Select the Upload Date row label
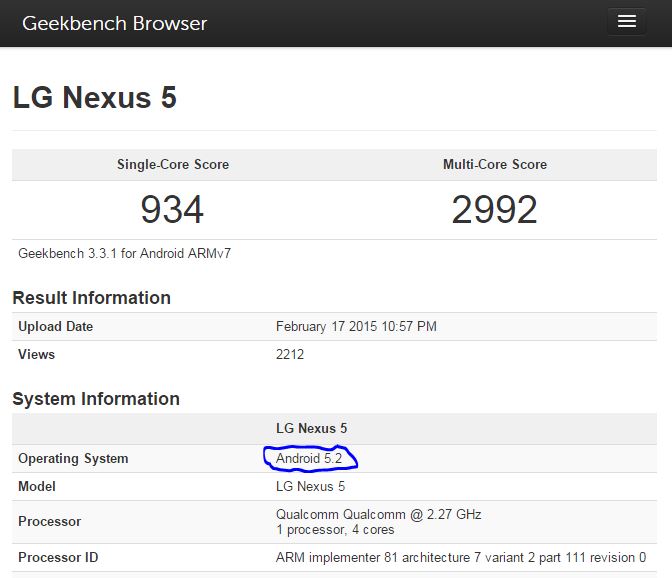 55,326
